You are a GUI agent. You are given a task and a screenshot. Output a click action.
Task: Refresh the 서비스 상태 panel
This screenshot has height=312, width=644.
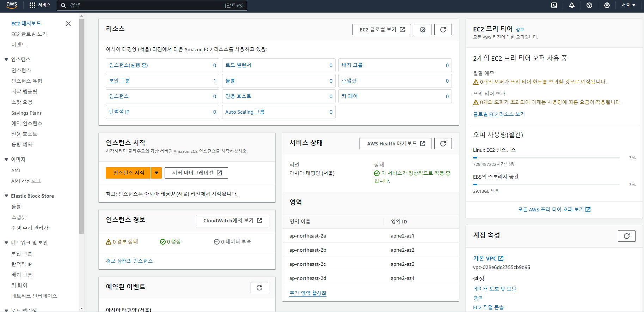tap(443, 144)
